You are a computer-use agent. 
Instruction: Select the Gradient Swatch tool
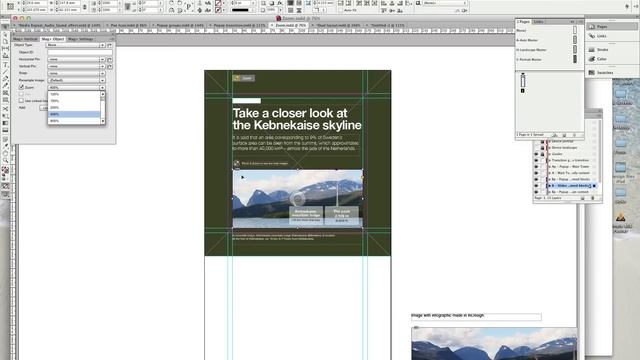coord(5,123)
